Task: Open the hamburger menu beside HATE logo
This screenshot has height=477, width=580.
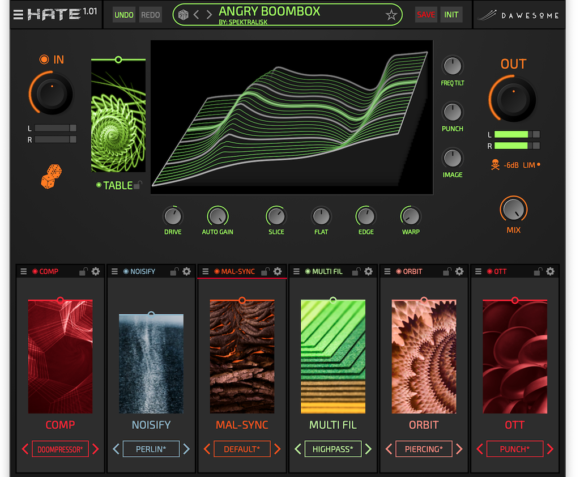Action: (18, 15)
